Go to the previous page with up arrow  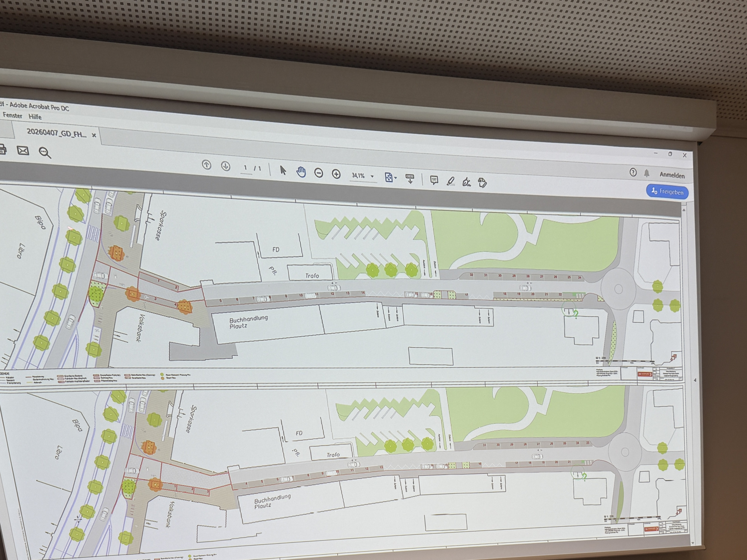[207, 165]
